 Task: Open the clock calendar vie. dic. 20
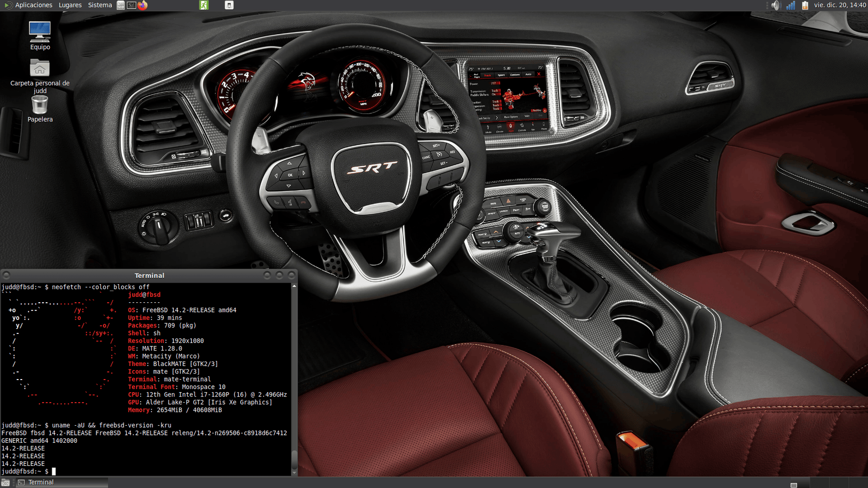(x=840, y=5)
